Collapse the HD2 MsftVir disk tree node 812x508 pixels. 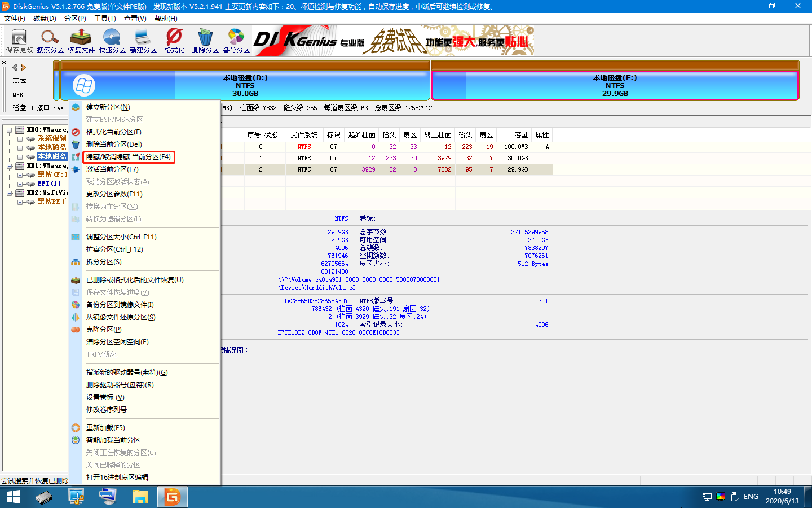10,193
